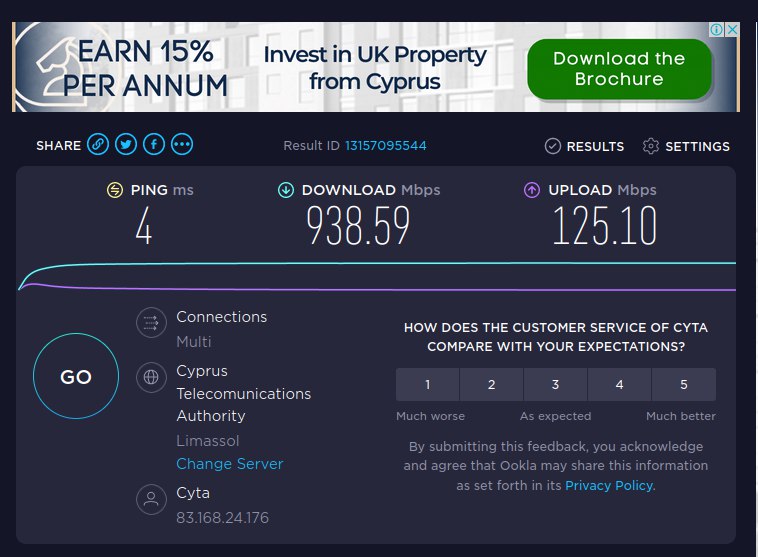Click the Results checkmark icon
Viewport: 758px width, 557px height.
click(x=553, y=146)
